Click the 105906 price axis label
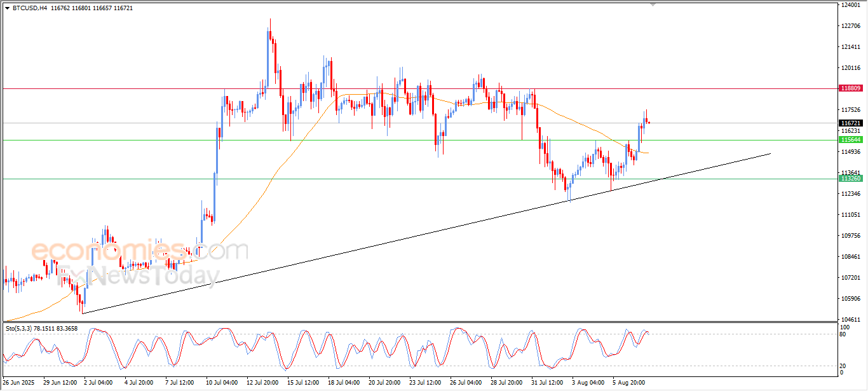 click(x=851, y=299)
